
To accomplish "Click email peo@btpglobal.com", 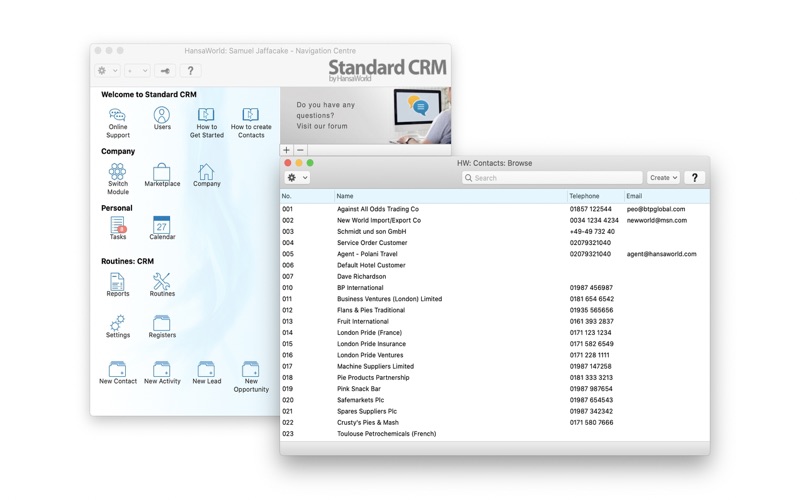I will (656, 209).
